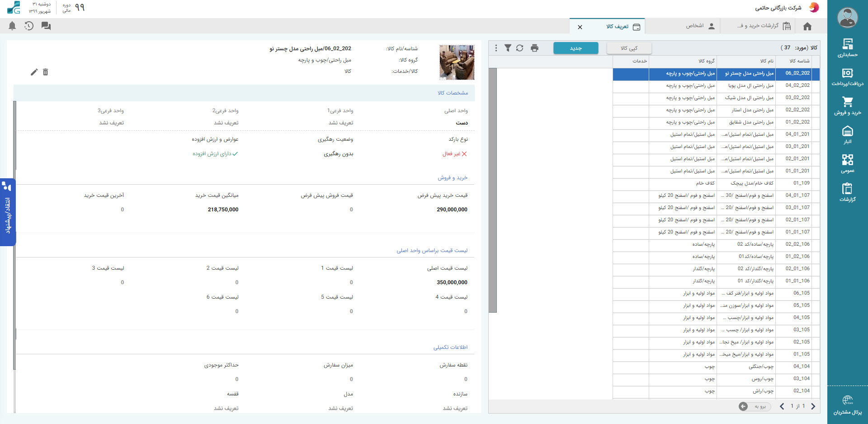Open the حسابداری (accounting) sidebar module
This screenshot has height=424, width=868.
847,48
